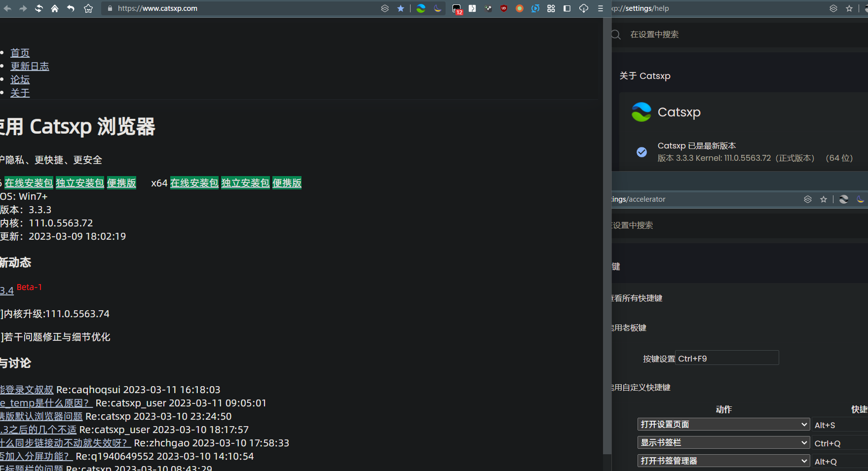Open forum post '.3之后的几个不适'
Screen dimensions: 868x471
[38, 430]
